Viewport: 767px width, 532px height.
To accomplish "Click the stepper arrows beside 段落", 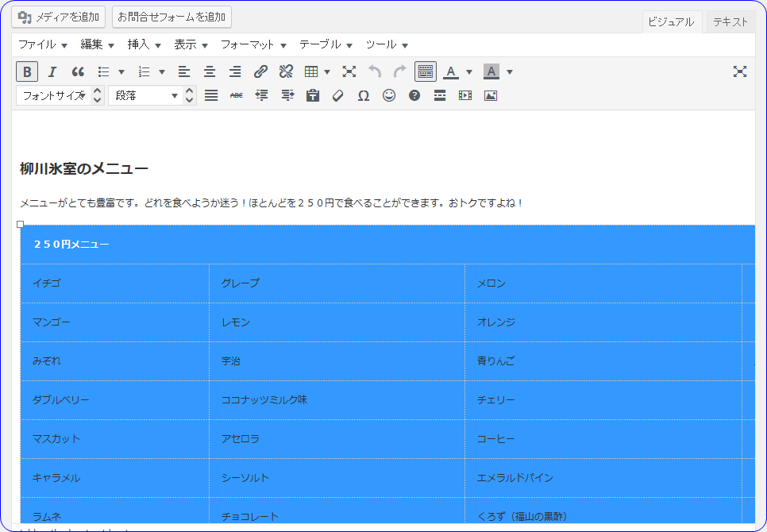I will pyautogui.click(x=189, y=95).
